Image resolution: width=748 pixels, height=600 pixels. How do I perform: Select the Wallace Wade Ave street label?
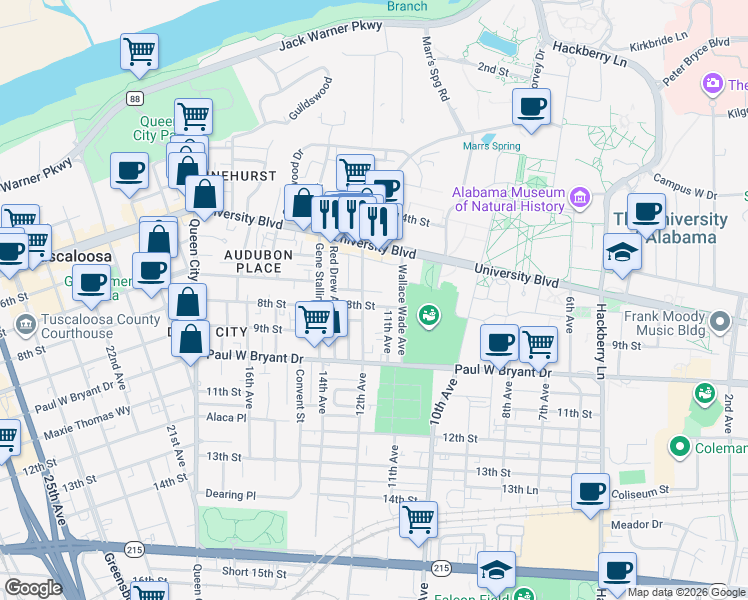click(402, 310)
